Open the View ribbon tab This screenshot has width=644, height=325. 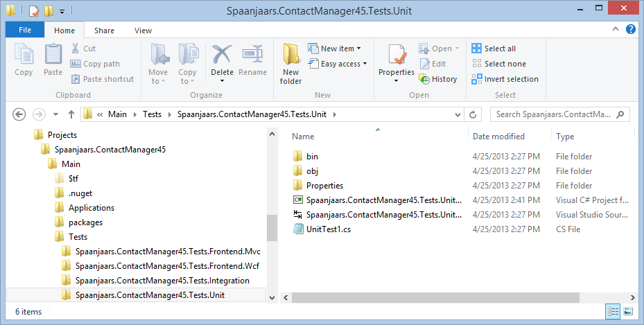[143, 30]
